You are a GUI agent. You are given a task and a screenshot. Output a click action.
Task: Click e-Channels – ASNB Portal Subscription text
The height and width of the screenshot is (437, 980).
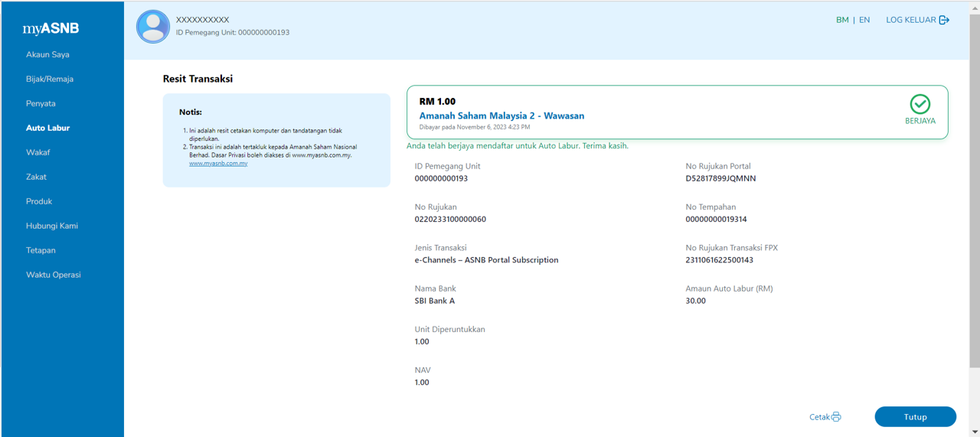[486, 260]
